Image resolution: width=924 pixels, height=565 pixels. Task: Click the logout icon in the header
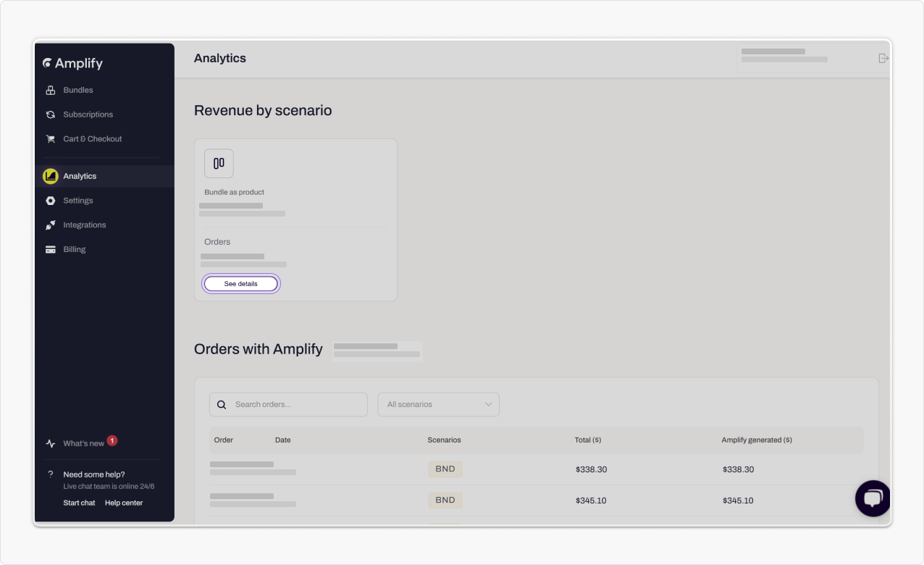[883, 59]
